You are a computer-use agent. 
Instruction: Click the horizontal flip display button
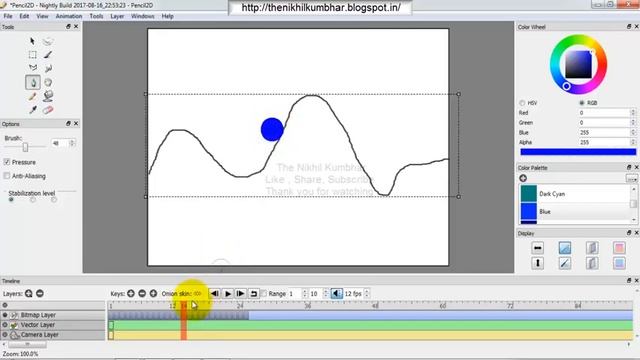538,248
